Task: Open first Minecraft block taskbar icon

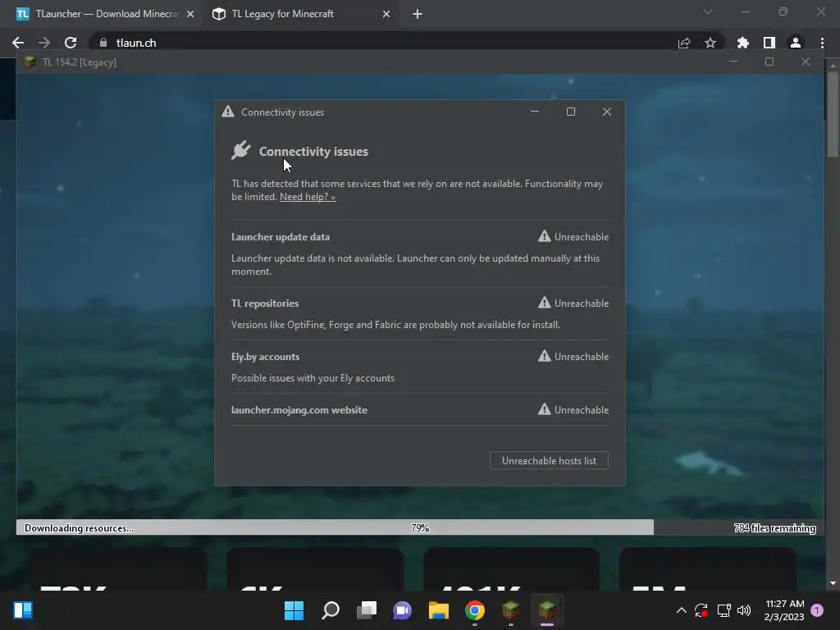Action: point(510,610)
